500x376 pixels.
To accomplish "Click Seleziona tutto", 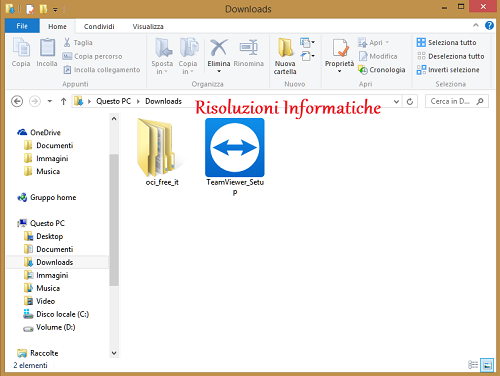I will (446, 43).
